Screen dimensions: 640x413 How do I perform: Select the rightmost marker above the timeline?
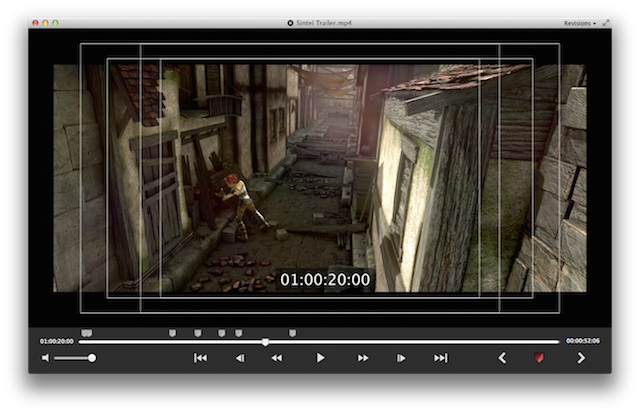click(292, 333)
